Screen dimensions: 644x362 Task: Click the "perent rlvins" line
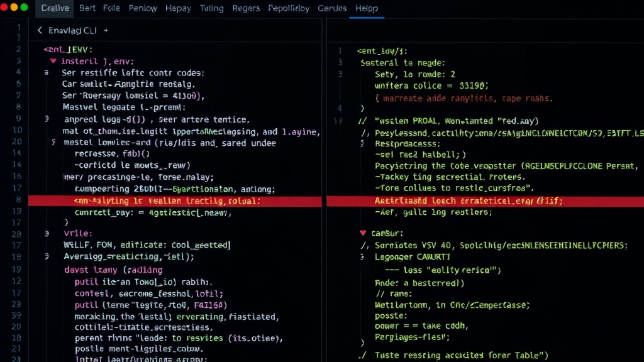[179, 338]
